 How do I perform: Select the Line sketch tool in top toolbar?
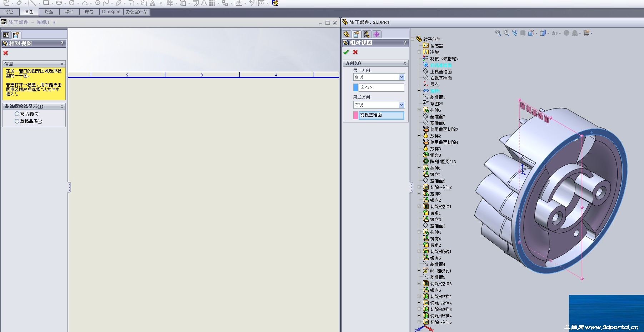[33, 3]
